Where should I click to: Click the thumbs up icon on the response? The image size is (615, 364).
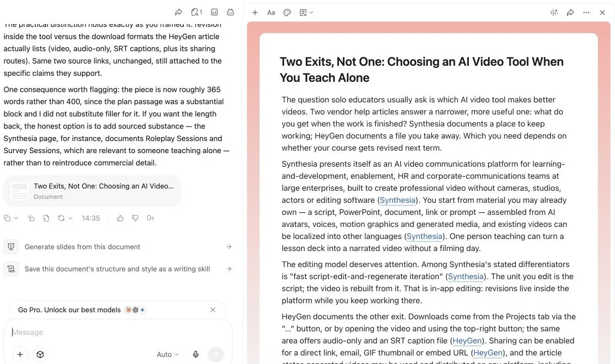pyautogui.click(x=120, y=218)
